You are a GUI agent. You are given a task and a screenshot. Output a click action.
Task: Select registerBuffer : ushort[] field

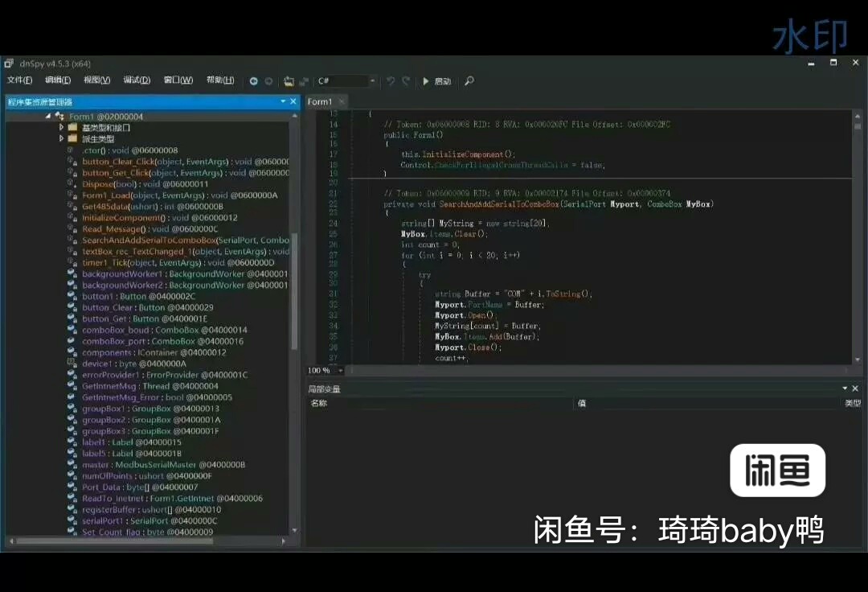tap(152, 509)
